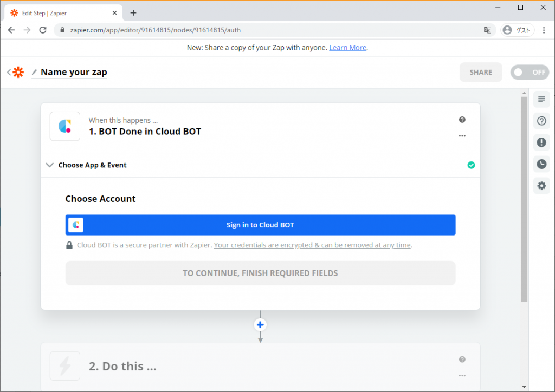Click the plus icon to add a step
The height and width of the screenshot is (392, 555).
[x=260, y=324]
